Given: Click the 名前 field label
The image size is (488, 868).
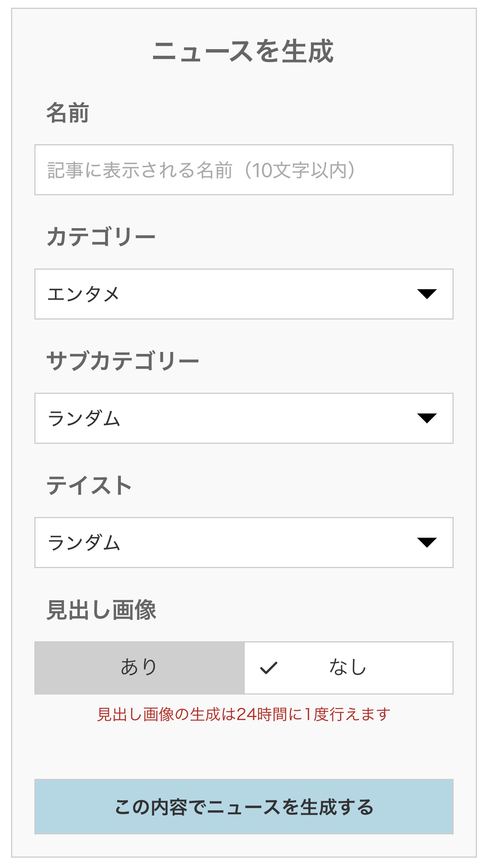Looking at the screenshot, I should [68, 113].
